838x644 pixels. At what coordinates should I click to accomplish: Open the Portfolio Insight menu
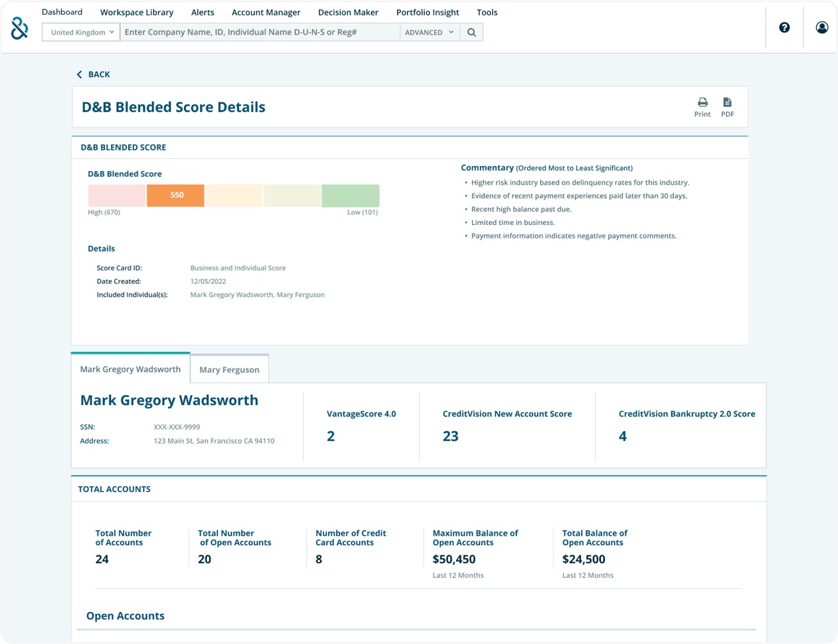[x=428, y=12]
